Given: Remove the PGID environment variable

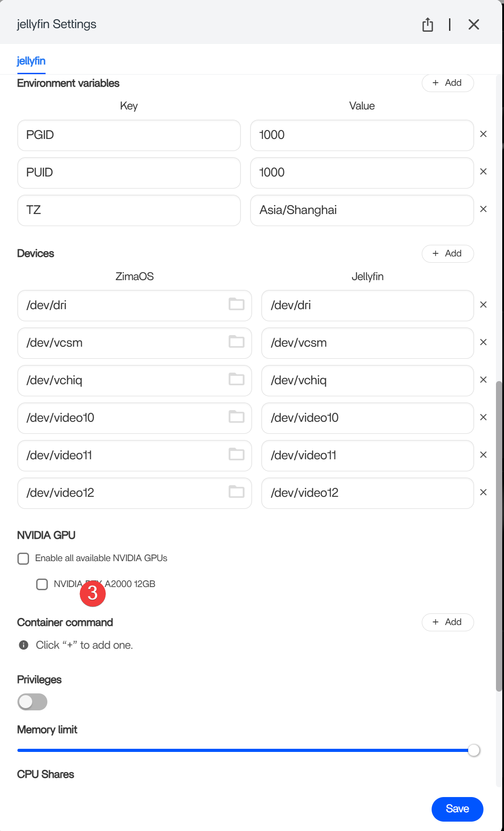Looking at the screenshot, I should tap(483, 134).
